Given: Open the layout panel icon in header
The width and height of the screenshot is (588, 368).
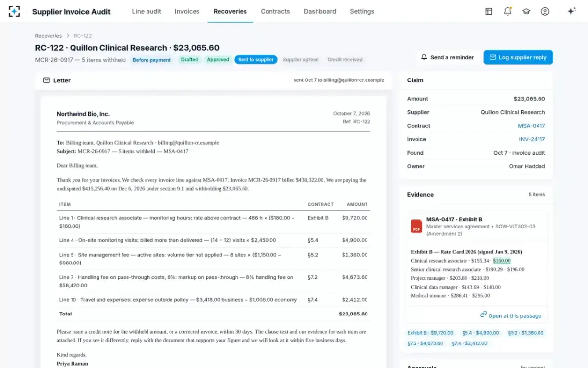Looking at the screenshot, I should [x=489, y=11].
